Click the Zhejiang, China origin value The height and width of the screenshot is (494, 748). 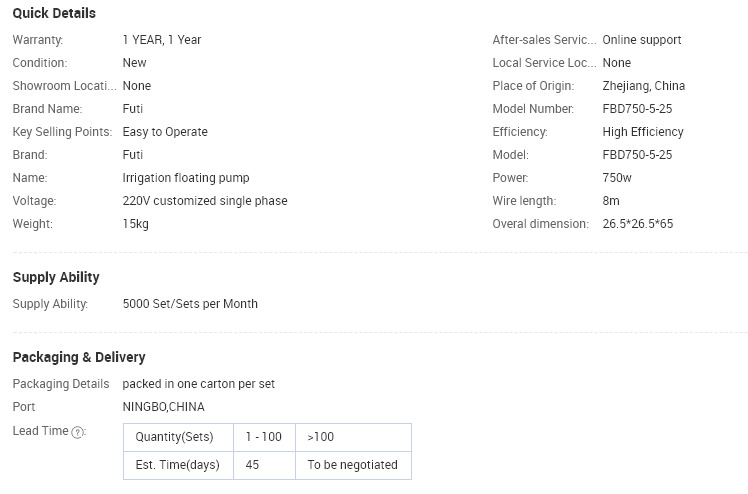click(x=644, y=86)
